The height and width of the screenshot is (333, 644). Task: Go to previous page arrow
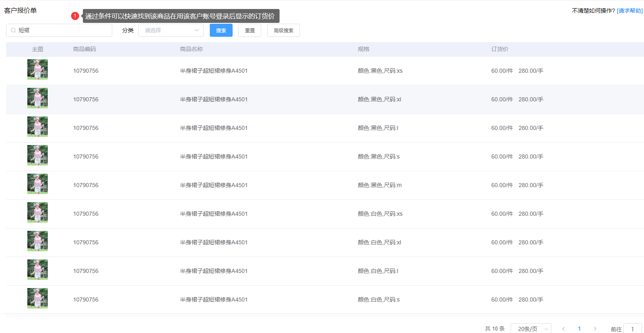click(x=564, y=329)
